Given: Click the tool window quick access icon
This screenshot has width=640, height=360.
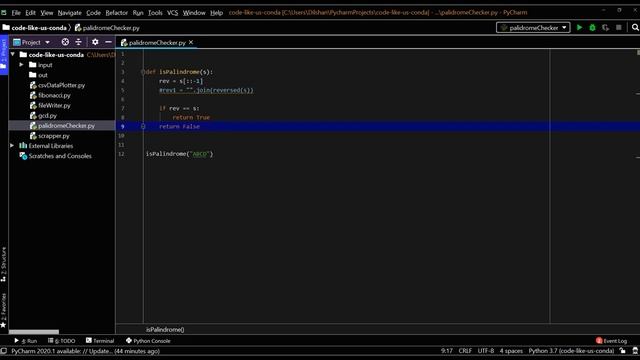Looking at the screenshot, I should (4, 351).
